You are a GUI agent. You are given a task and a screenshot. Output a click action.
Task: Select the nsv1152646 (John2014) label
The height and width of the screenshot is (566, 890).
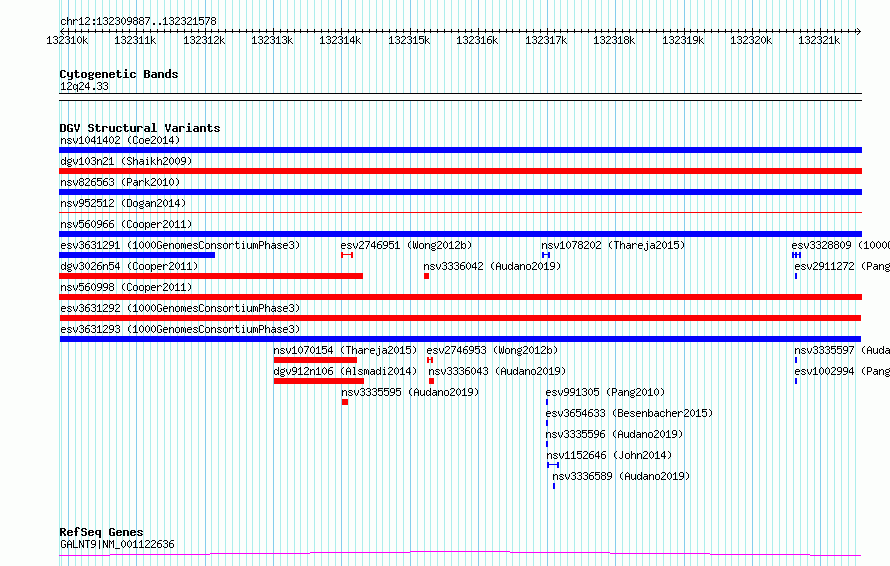[x=609, y=455]
